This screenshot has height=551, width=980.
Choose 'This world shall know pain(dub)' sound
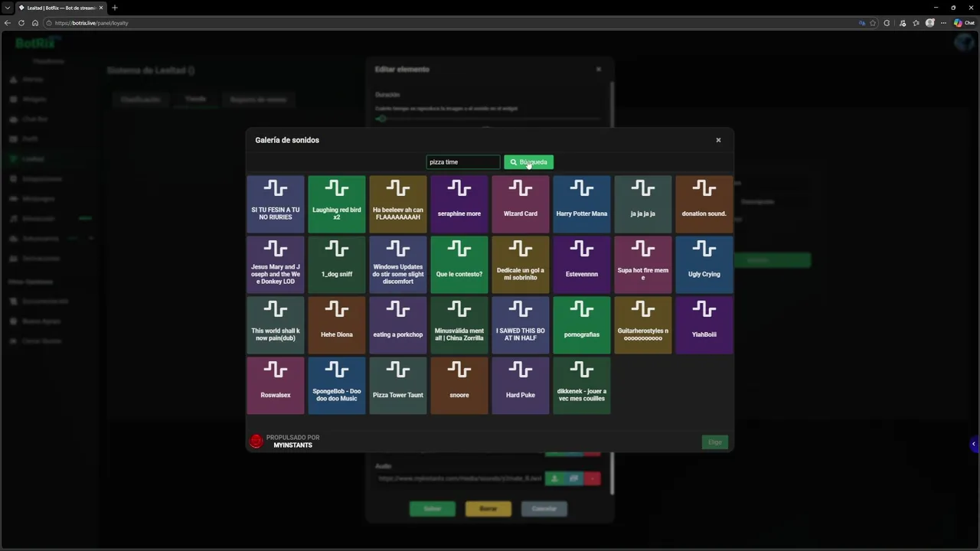[276, 324]
